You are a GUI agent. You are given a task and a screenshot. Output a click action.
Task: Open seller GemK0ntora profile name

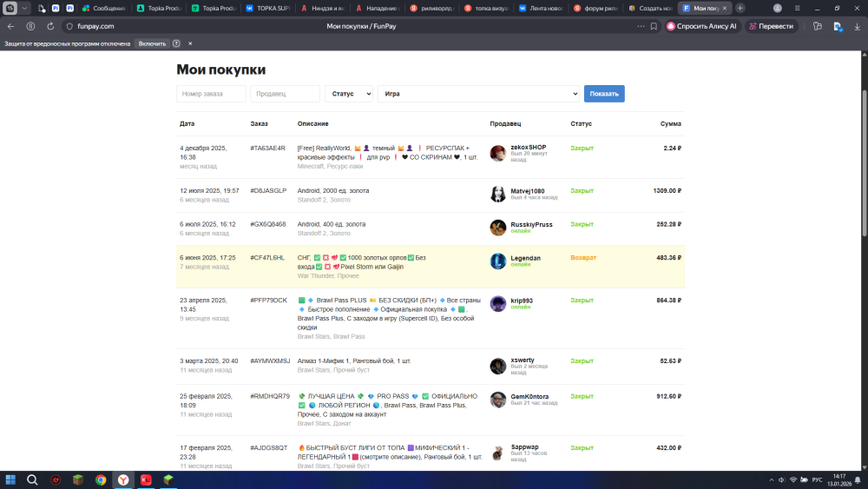click(529, 397)
